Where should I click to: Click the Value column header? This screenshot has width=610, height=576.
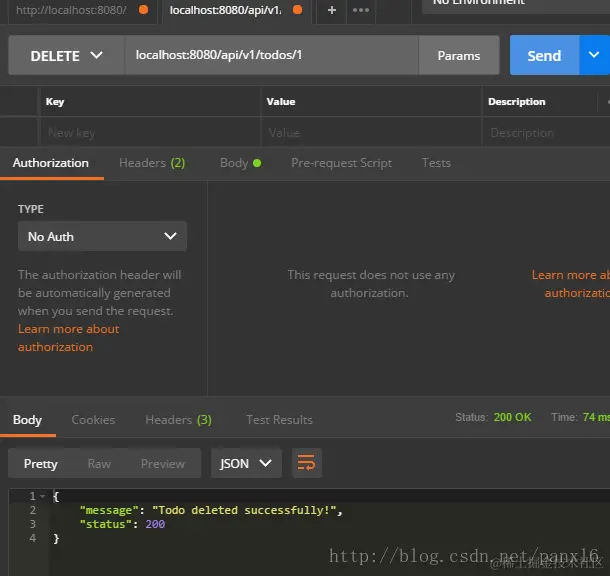281,102
